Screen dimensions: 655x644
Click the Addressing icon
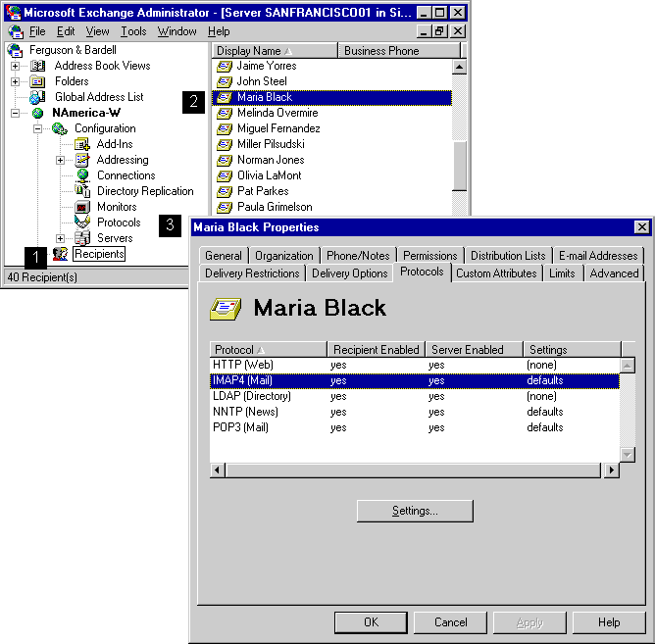(82, 160)
